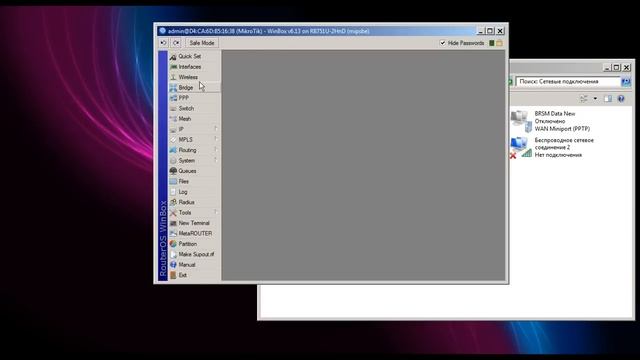Click Exit in the WinBox sidebar
Image resolution: width=640 pixels, height=360 pixels.
tap(194, 275)
